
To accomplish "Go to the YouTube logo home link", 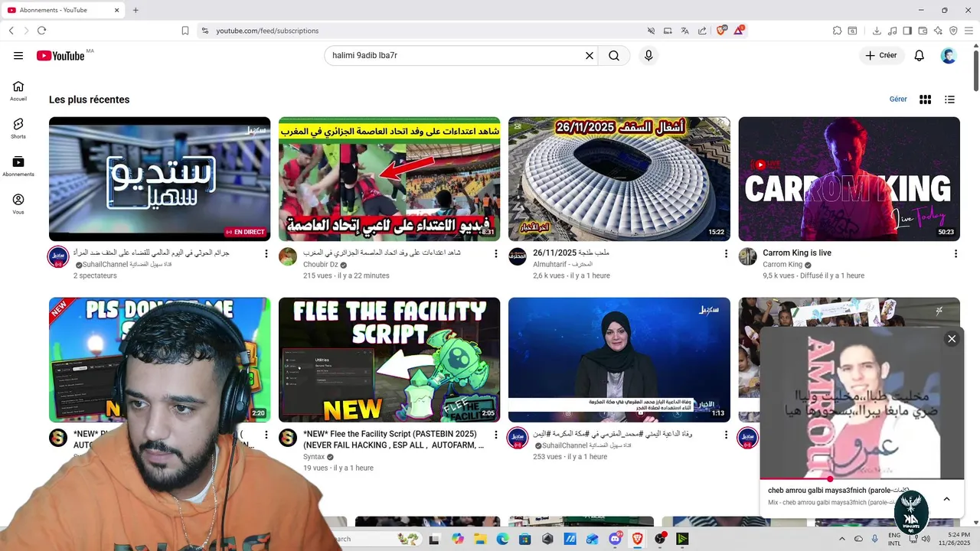I will click(x=60, y=56).
